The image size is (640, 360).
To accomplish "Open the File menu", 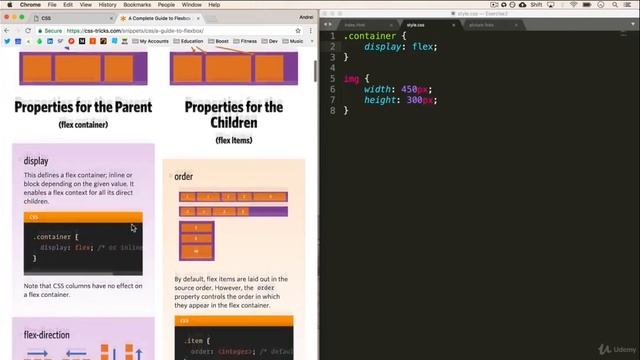I will (52, 5).
